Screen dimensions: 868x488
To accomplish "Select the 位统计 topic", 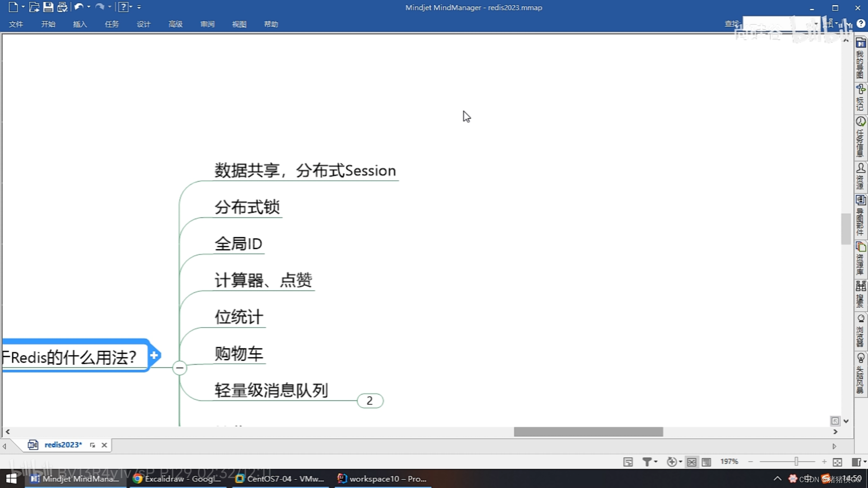I will [239, 317].
